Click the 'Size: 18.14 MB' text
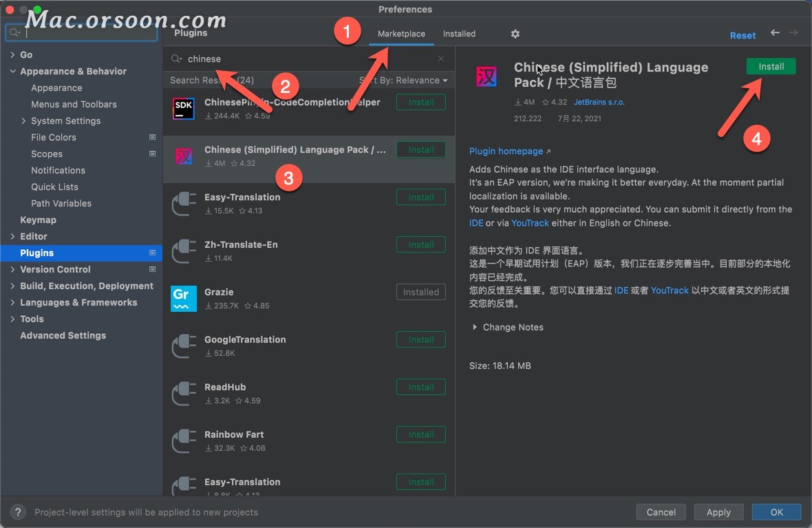Image resolution: width=812 pixels, height=528 pixels. coord(500,366)
